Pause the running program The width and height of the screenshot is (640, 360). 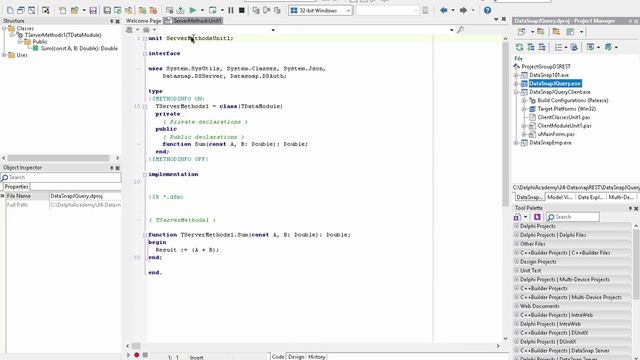[x=231, y=10]
